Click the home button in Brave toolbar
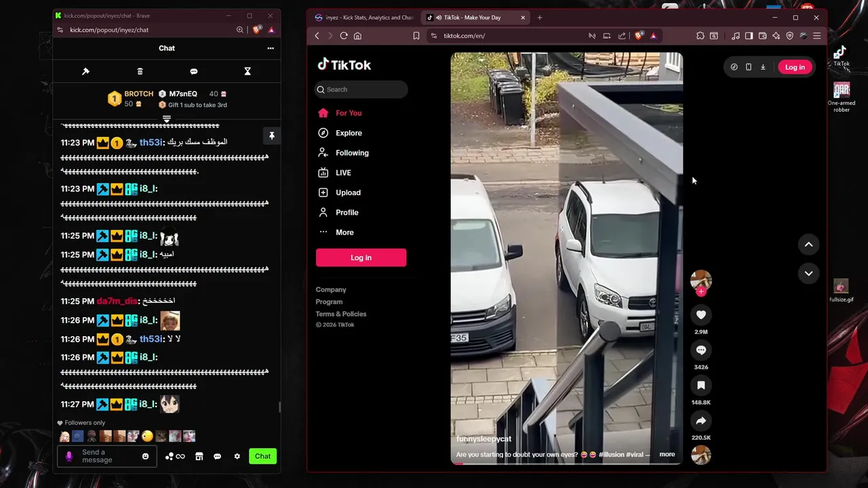This screenshot has width=868, height=488. (357, 36)
